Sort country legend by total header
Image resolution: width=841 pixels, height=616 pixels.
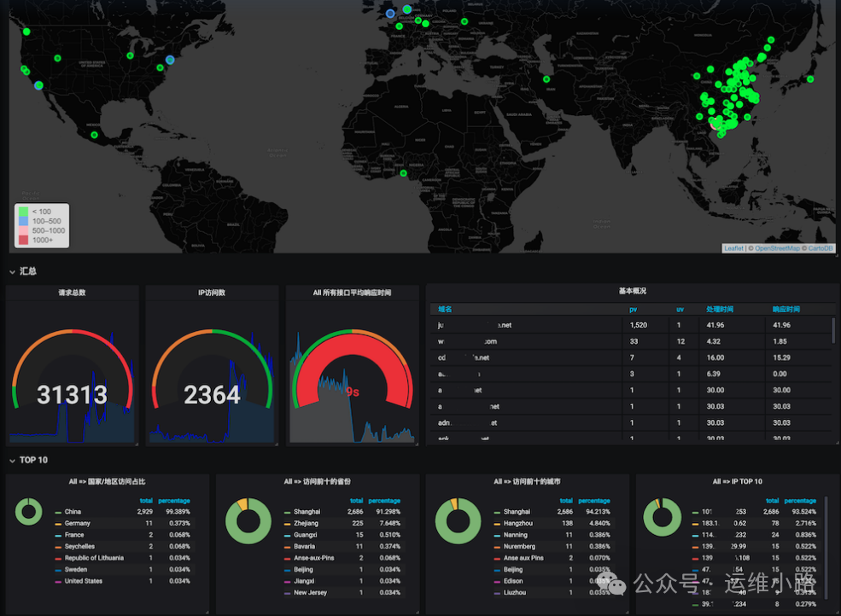pyautogui.click(x=146, y=501)
